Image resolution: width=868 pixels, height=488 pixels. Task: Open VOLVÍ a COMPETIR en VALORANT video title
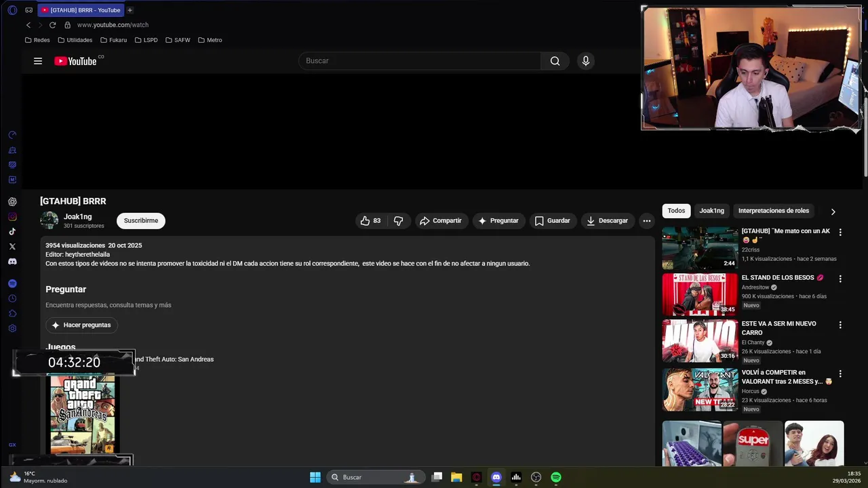pyautogui.click(x=787, y=377)
